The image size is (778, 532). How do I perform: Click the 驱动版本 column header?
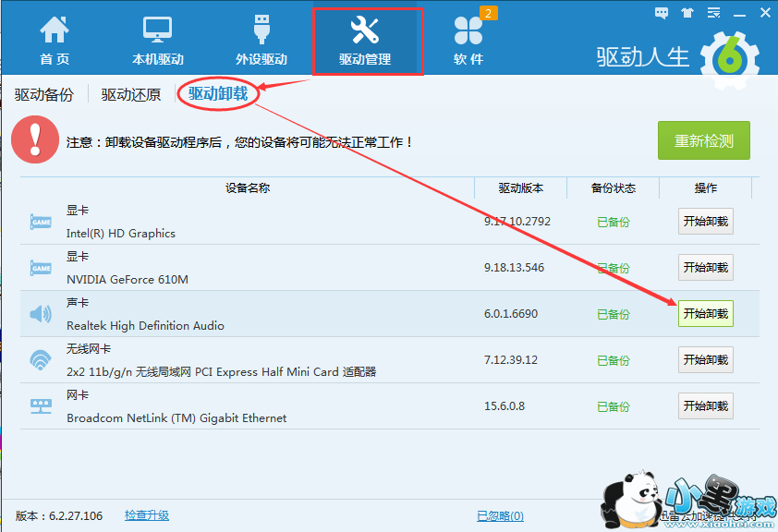point(520,187)
